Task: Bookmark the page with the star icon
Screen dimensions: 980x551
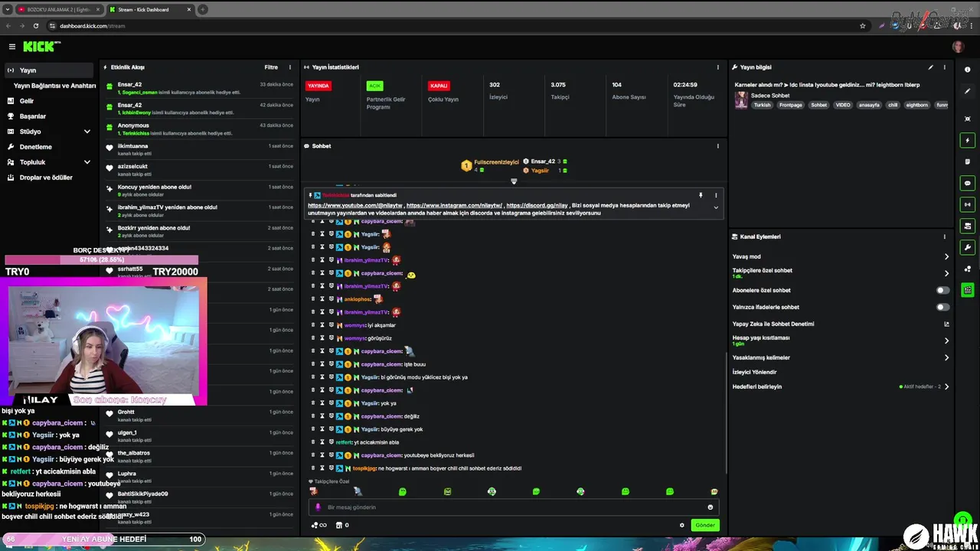Action: pyautogui.click(x=863, y=25)
